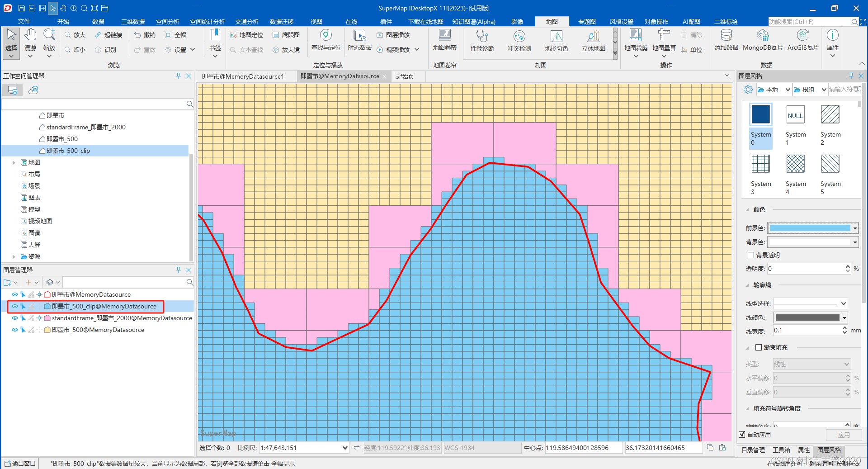868x469 pixels.
Task: Open the 专题图 ribbon tab
Action: 587,22
